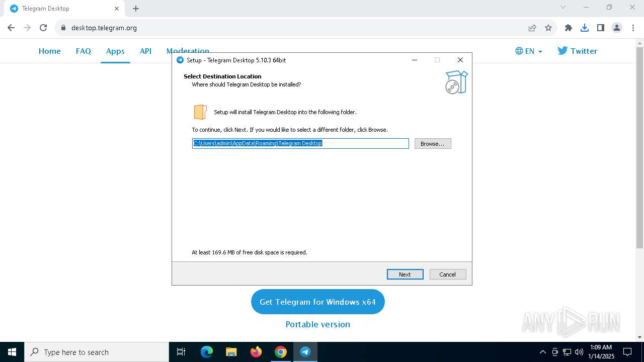
Task: Click the taskbar search box
Action: (97, 352)
